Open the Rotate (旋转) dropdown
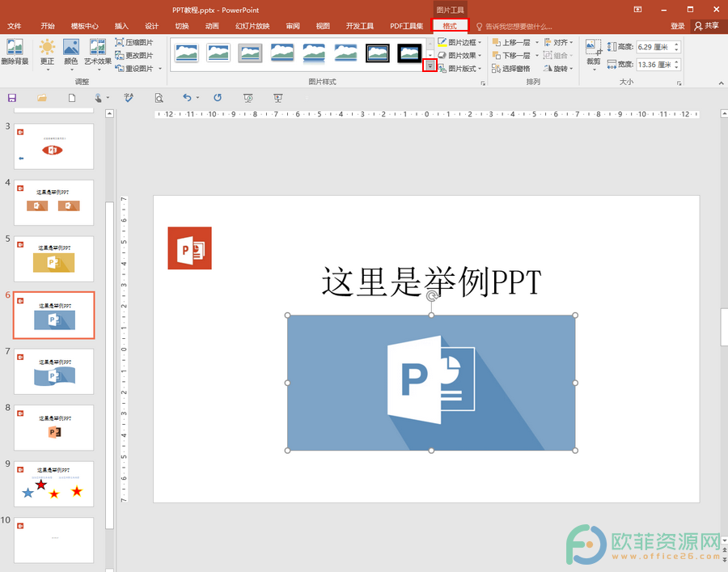Viewport: 728px width, 572px height. [x=558, y=68]
